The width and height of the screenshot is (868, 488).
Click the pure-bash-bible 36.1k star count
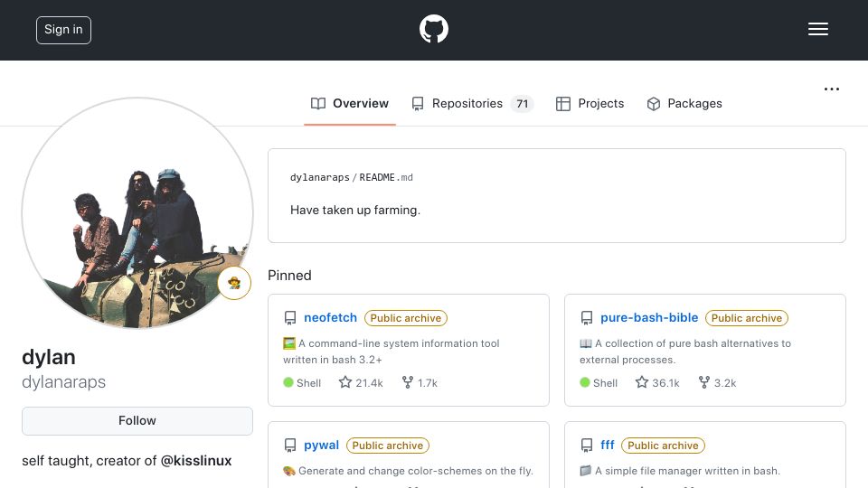666,383
